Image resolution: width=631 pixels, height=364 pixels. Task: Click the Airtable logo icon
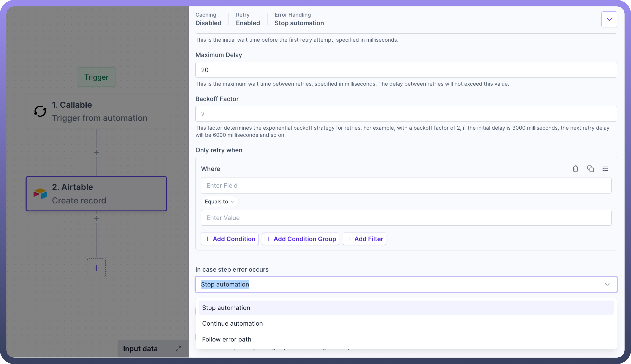(x=40, y=194)
